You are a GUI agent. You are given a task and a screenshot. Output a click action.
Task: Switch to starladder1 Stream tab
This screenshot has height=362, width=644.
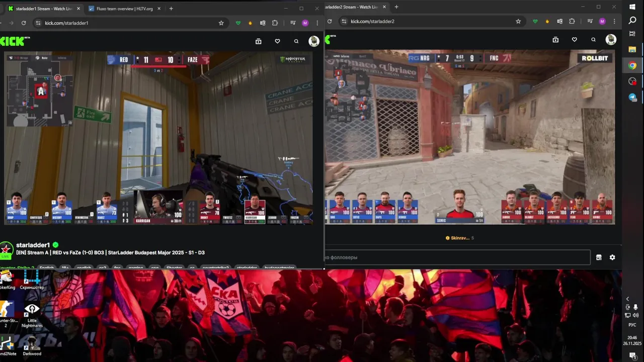tap(43, 9)
